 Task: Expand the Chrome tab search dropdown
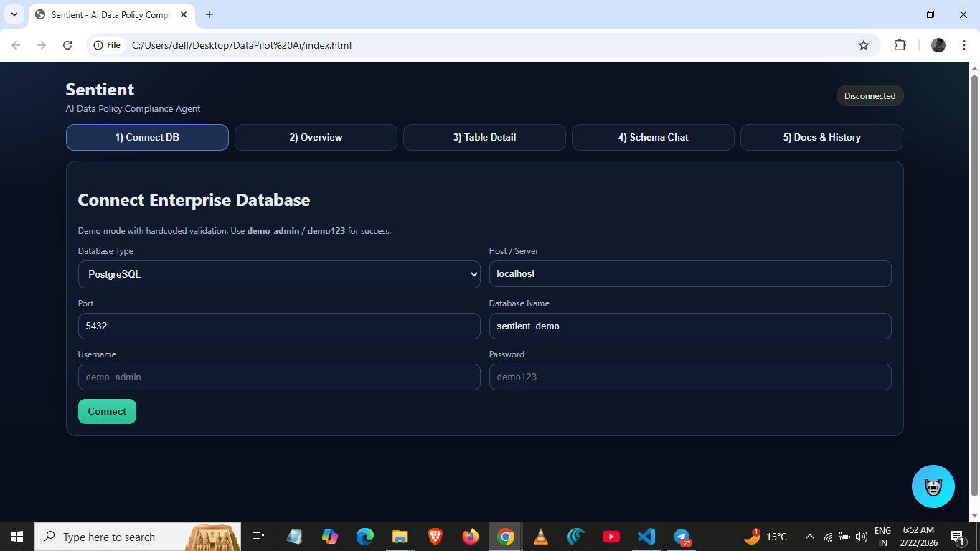pos(14,14)
